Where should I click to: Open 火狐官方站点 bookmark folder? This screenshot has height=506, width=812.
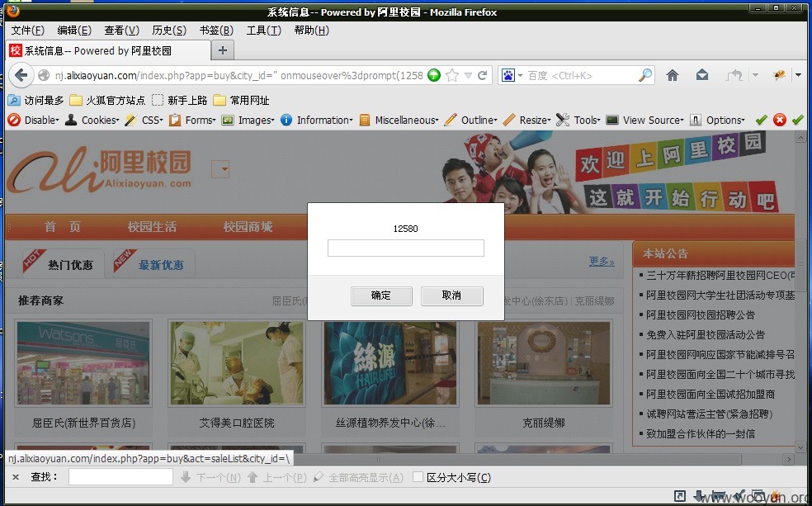pos(107,101)
